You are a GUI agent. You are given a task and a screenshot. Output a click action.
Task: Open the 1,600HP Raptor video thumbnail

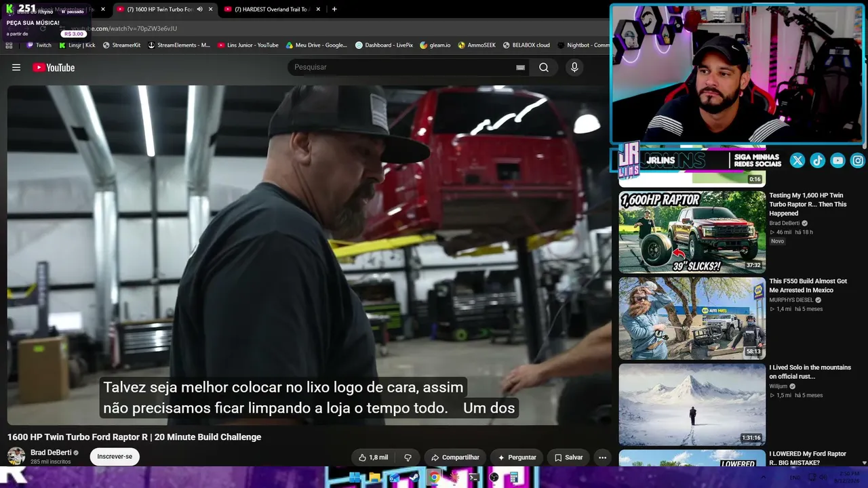click(692, 232)
